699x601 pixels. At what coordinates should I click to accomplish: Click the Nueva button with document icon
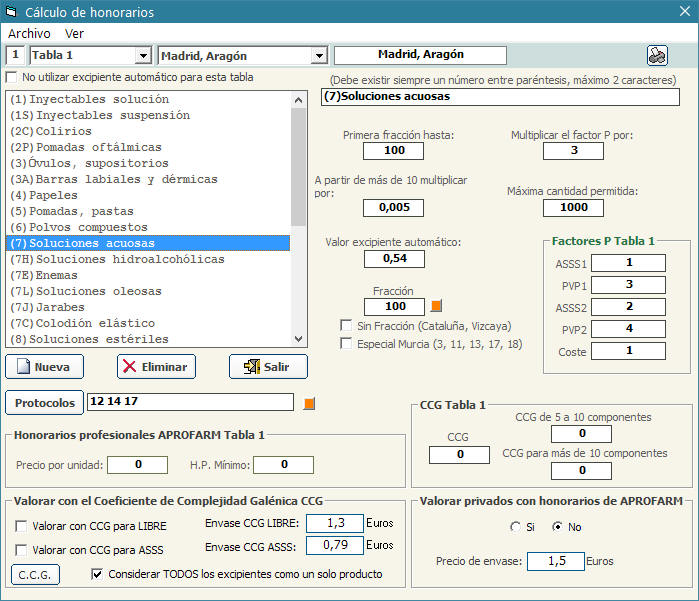tap(43, 367)
